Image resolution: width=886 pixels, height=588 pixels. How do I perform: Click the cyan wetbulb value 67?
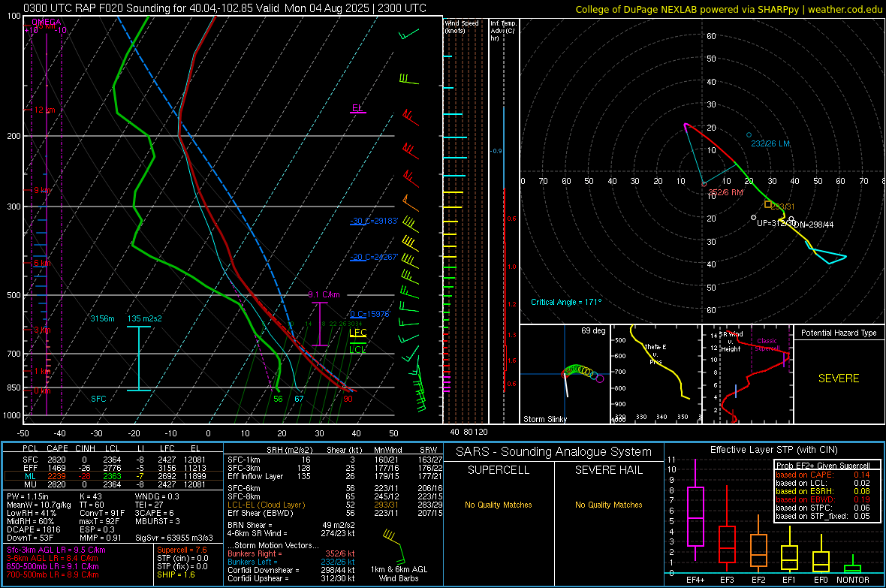tap(299, 399)
